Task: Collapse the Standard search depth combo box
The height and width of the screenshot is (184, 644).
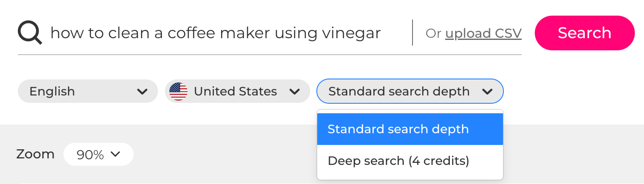Action: [410, 91]
